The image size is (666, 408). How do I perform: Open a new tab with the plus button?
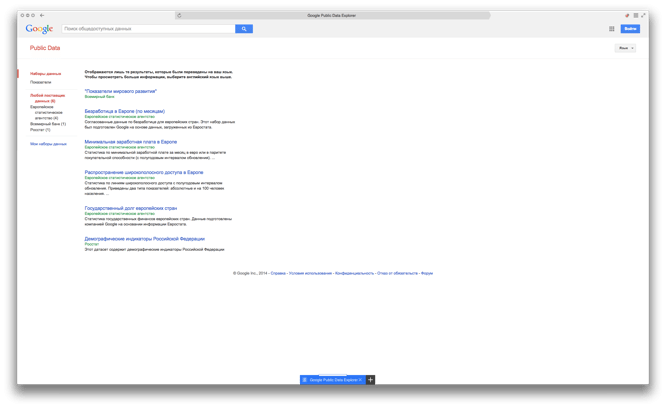point(370,380)
